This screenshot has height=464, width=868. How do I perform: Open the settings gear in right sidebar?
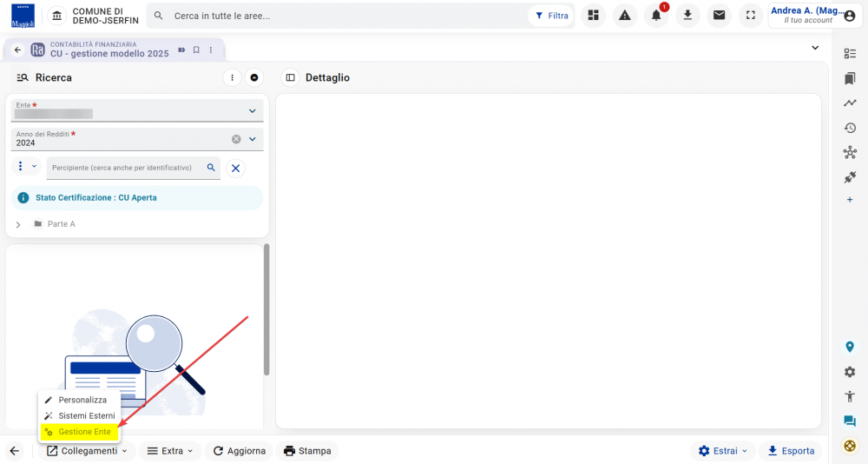[x=850, y=372]
